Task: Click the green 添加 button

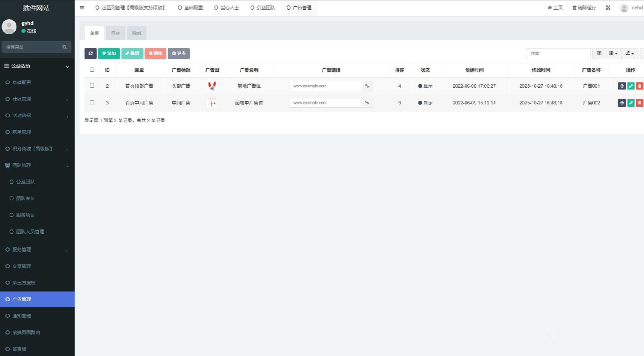Action: (x=109, y=53)
